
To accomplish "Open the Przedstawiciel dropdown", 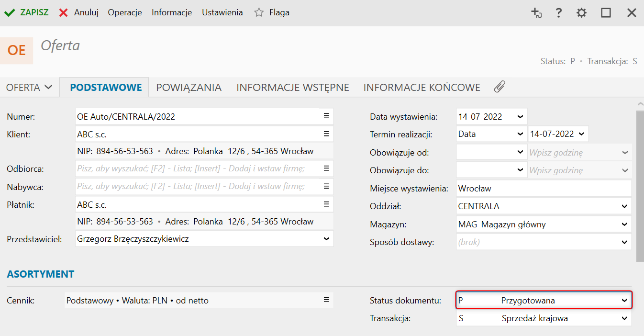I will [326, 238].
